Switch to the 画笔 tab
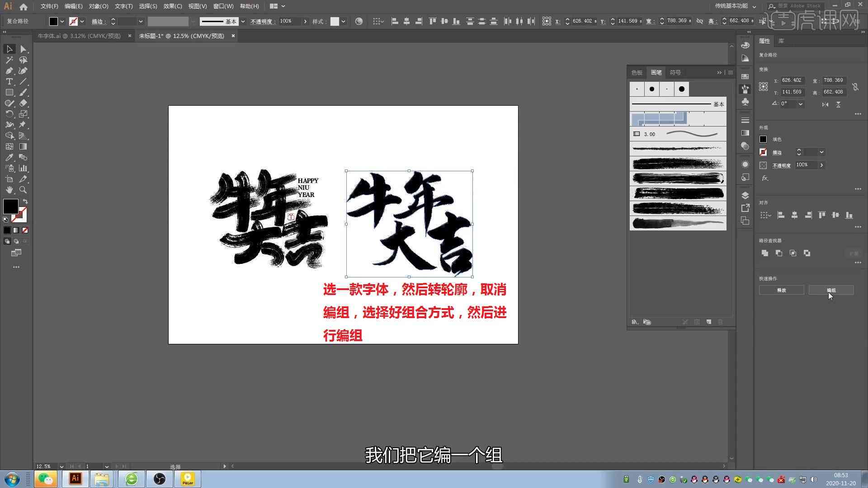 [x=656, y=72]
